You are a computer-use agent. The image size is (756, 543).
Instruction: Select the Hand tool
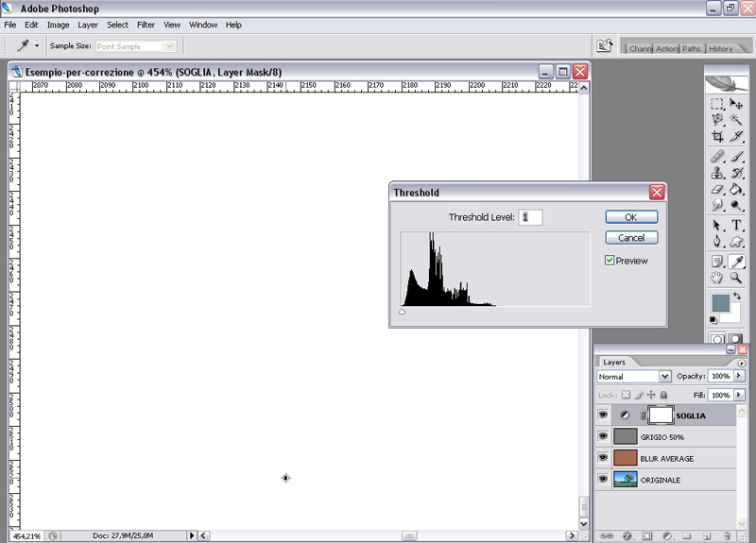tap(717, 278)
